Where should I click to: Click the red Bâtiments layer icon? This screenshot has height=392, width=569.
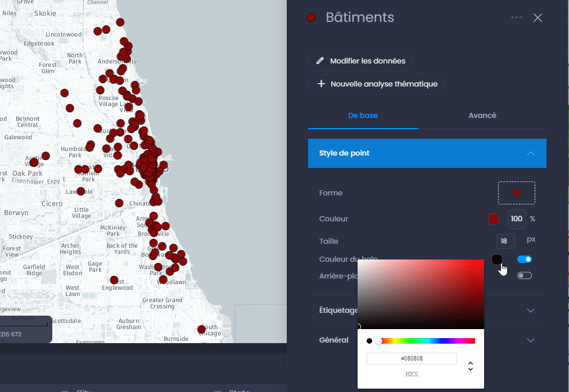tap(310, 17)
